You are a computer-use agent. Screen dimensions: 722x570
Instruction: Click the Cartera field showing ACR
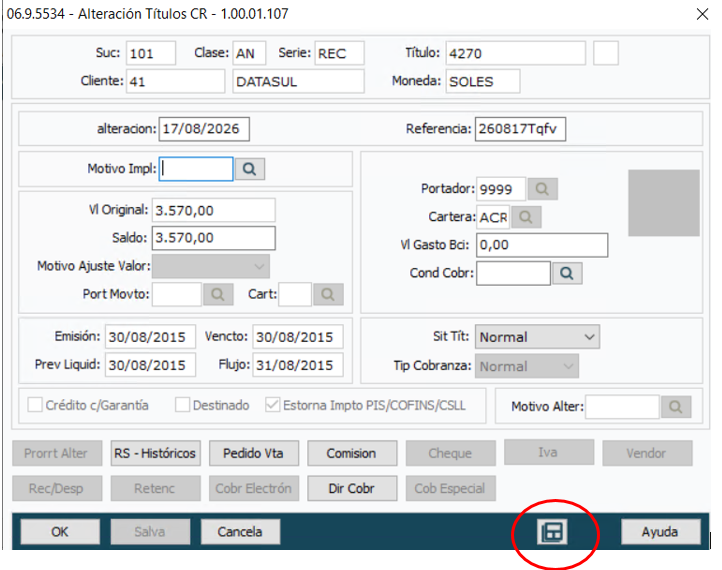pos(493,217)
